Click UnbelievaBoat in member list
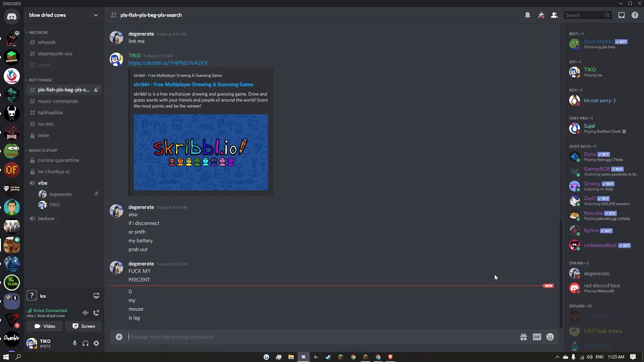This screenshot has height=362, width=644. [602, 245]
